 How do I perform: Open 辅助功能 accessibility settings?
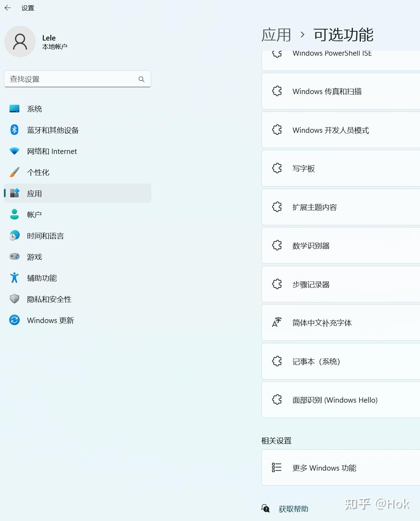tap(14, 278)
